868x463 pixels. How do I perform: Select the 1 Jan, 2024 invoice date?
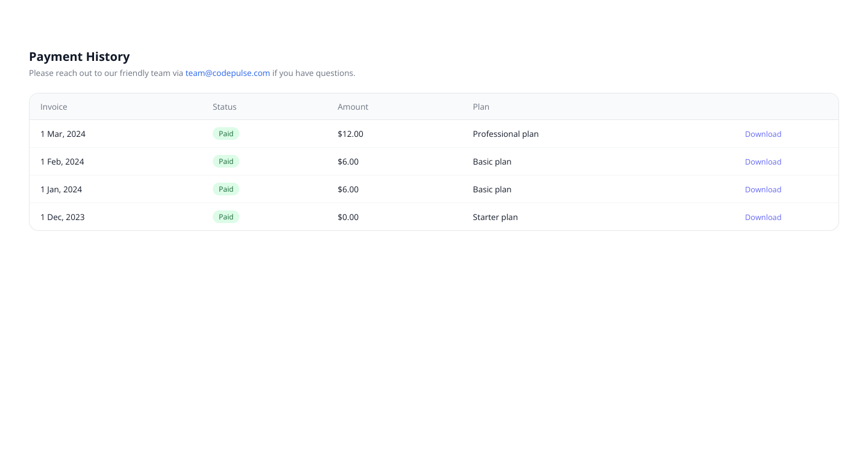61,189
